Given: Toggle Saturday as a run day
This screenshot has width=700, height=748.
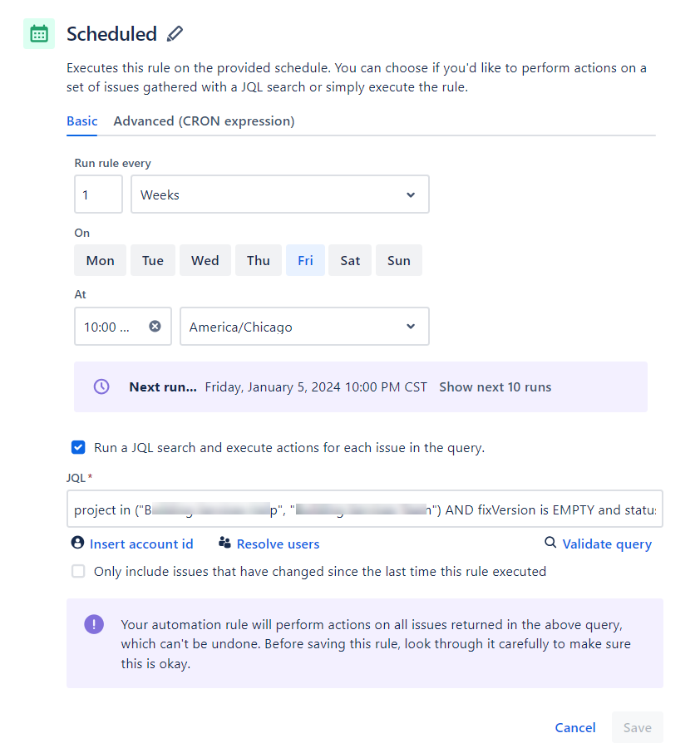Looking at the screenshot, I should 349,259.
